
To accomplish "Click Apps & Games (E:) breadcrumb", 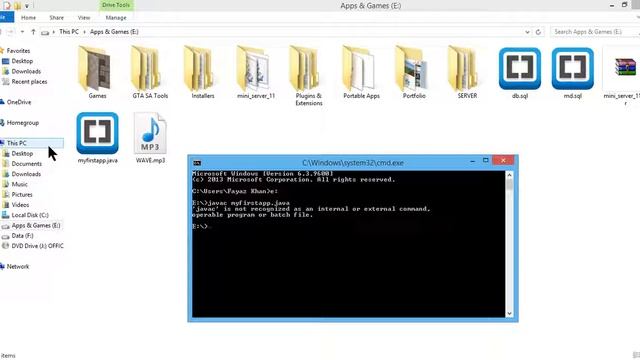I will pyautogui.click(x=114, y=31).
